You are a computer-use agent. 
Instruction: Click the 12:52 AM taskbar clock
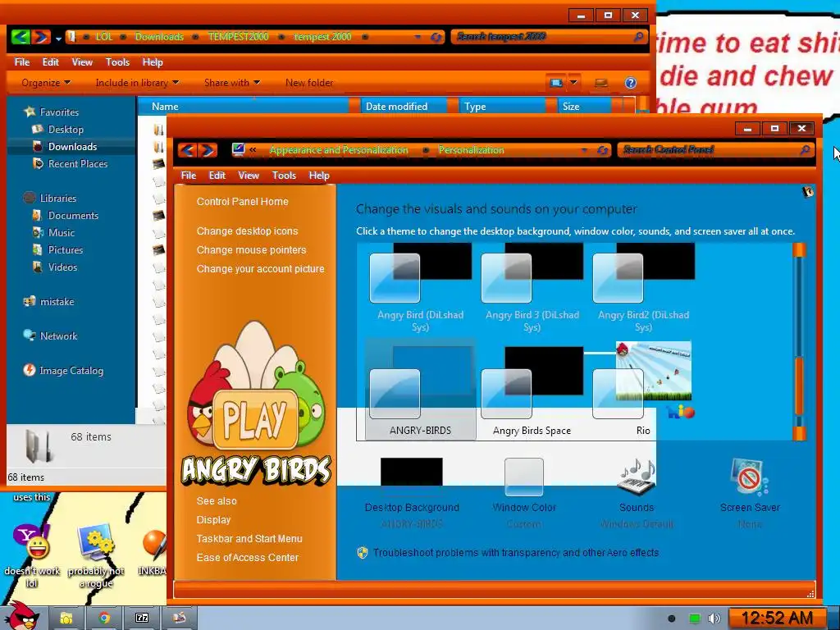(777, 619)
